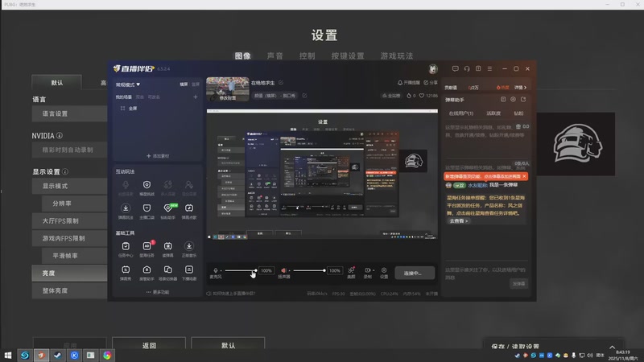Screen dimensions: 644x362
Task: Adjust the speaker volume slider
Action: (309, 270)
